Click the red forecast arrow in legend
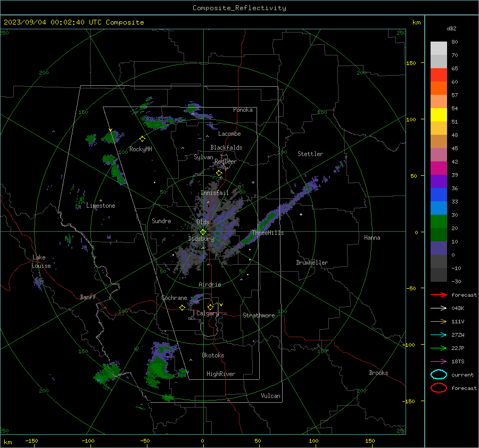Image resolution: width=479 pixels, height=448 pixels. pyautogui.click(x=439, y=295)
